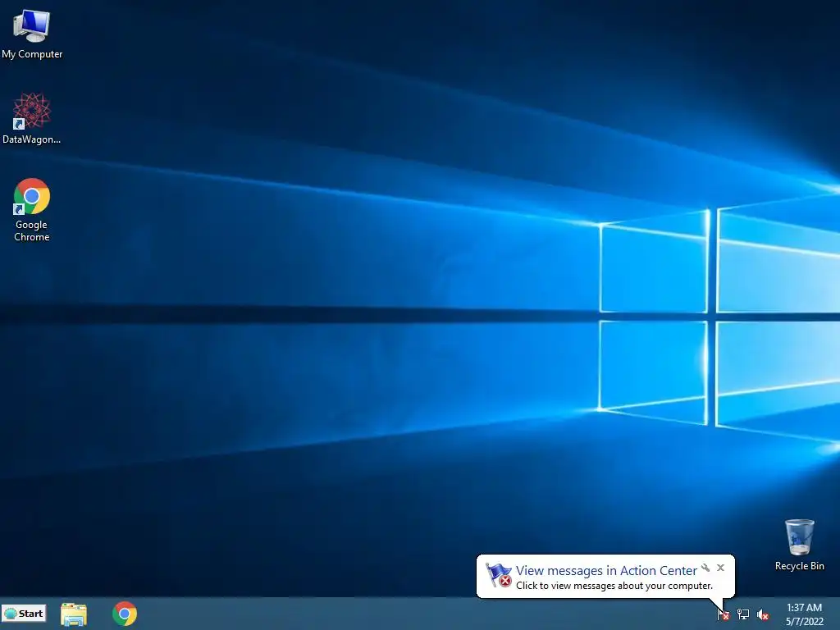Screen dimensions: 840x630
Task: Open File Explorer from the taskbar
Action: click(74, 614)
